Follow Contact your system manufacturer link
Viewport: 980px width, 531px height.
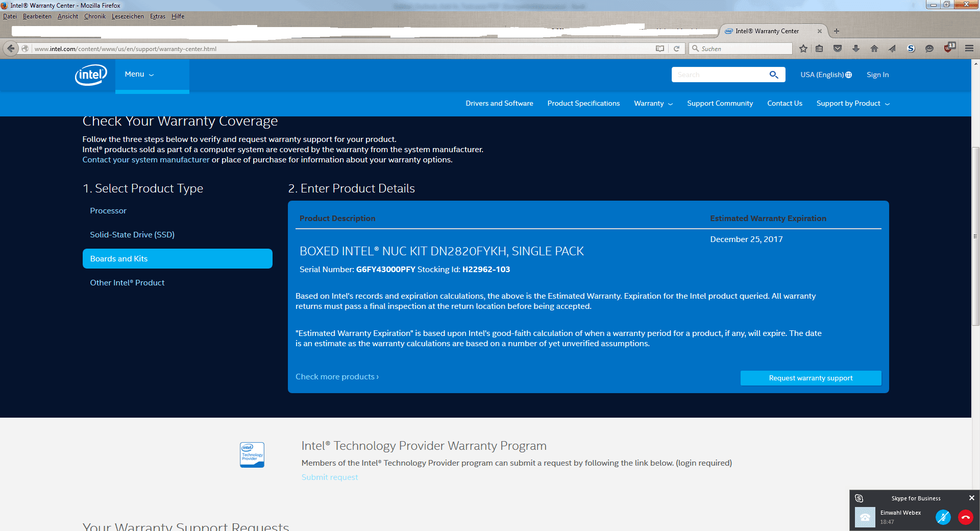pyautogui.click(x=146, y=160)
